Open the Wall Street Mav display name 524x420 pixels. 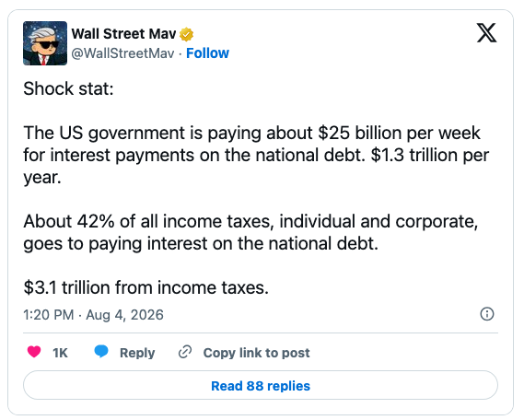(123, 34)
